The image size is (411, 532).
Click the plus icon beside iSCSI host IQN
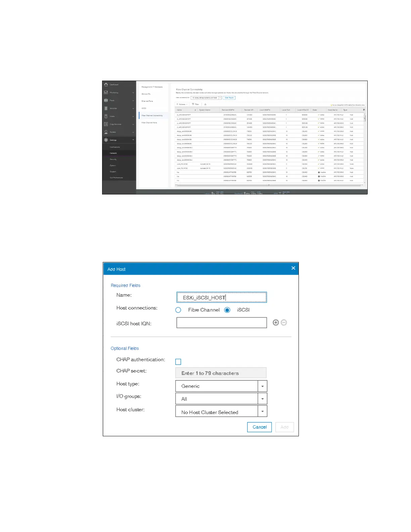[x=276, y=322]
